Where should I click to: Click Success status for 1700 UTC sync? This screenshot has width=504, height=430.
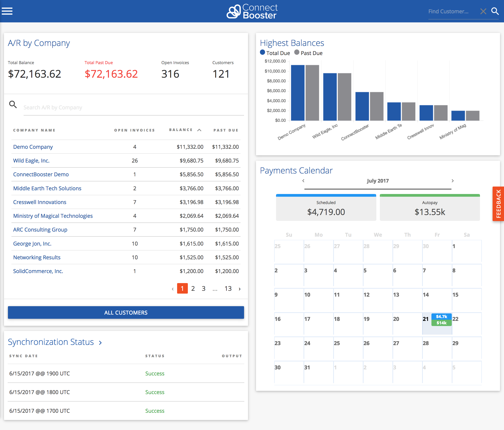click(x=155, y=411)
